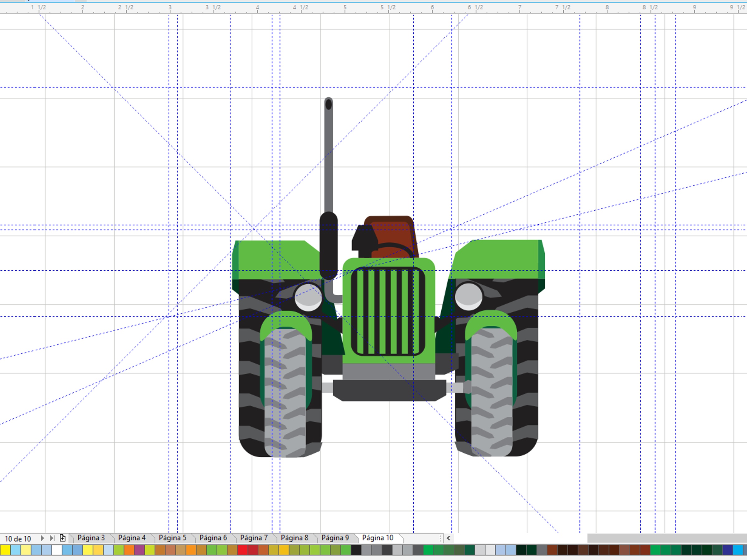
Task: Select the Página 5 tab
Action: (172, 538)
